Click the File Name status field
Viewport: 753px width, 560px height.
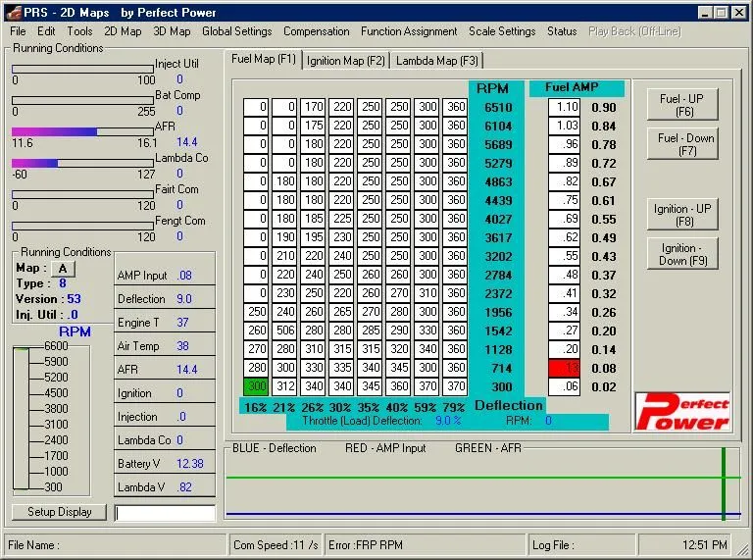point(115,545)
